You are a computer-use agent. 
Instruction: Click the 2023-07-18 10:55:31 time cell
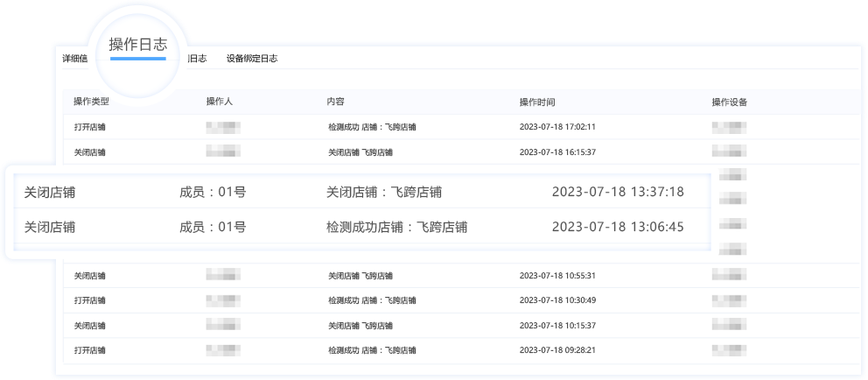pos(557,276)
